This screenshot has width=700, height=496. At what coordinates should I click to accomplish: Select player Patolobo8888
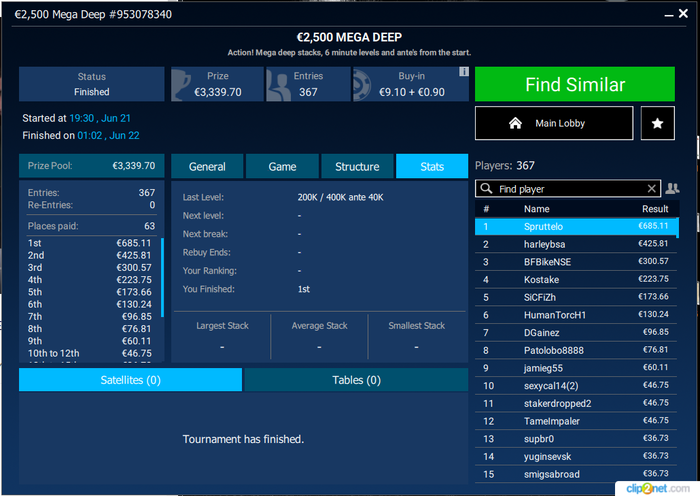click(576, 350)
